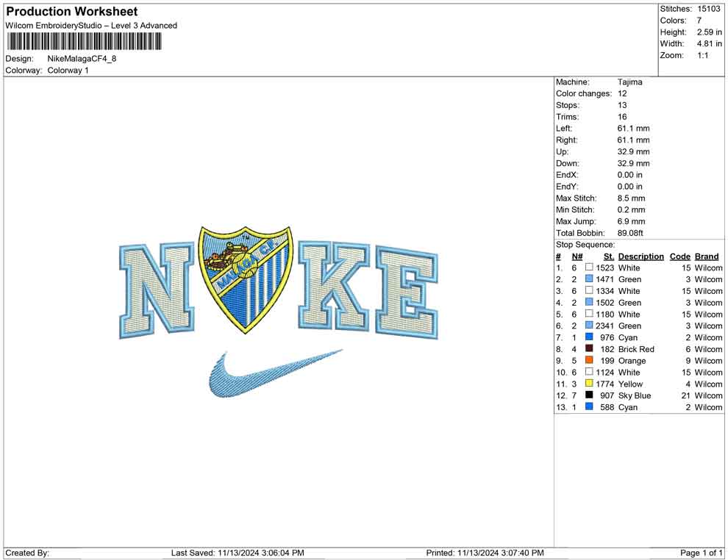Click the Zoom value 1:1

point(702,55)
